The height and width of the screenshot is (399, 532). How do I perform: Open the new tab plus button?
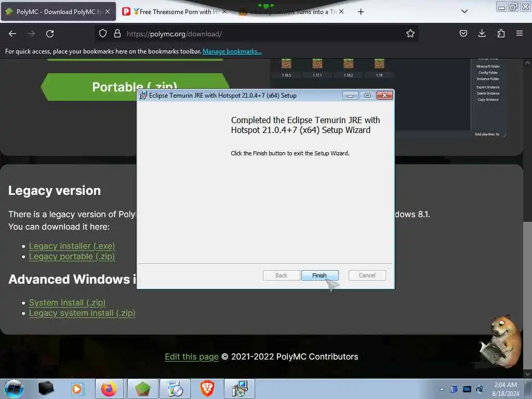tap(361, 12)
